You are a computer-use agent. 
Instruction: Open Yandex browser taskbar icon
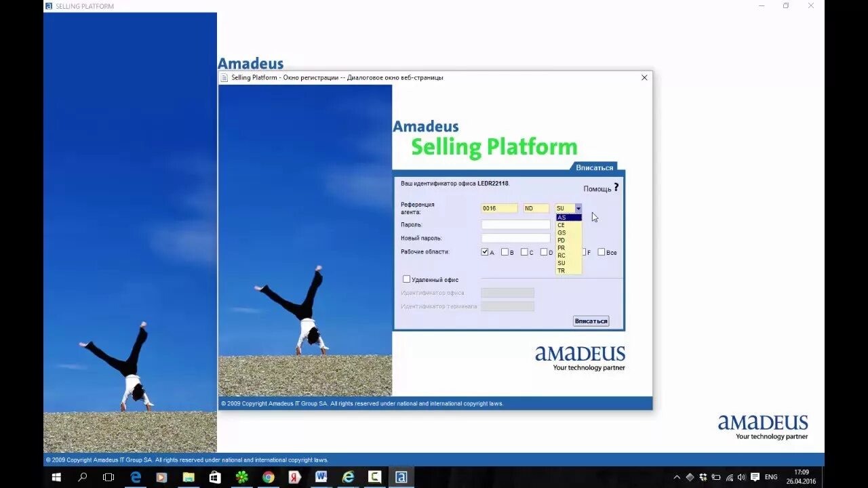[294, 477]
